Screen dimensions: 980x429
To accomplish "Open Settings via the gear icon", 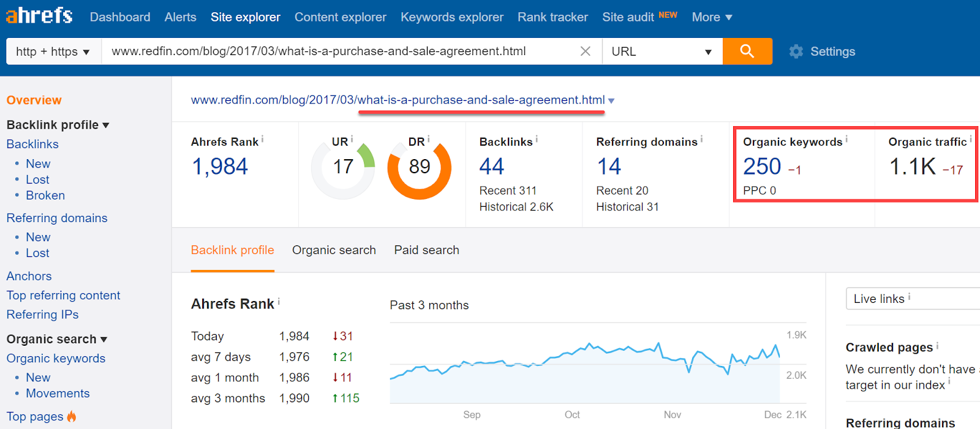I will (x=796, y=51).
